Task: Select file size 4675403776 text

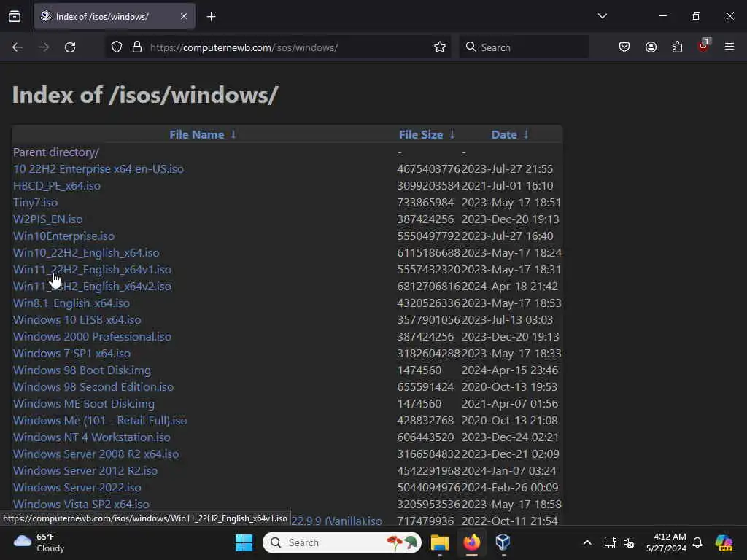Action: coord(429,168)
